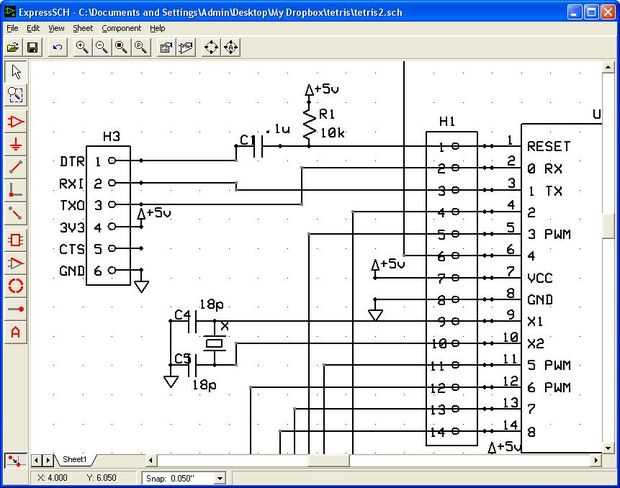Image resolution: width=620 pixels, height=488 pixels.
Task: Click the RESET pin label
Action: pyautogui.click(x=549, y=147)
